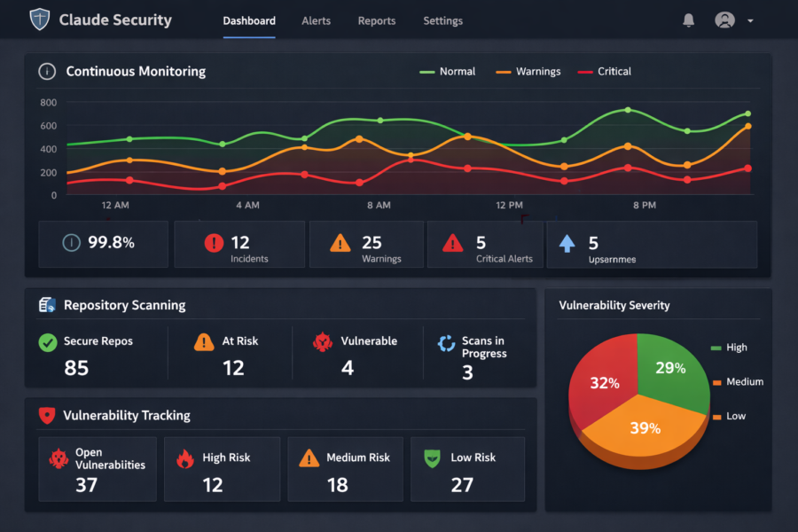
Task: Click the Vulnerable value 4
Action: [348, 368]
